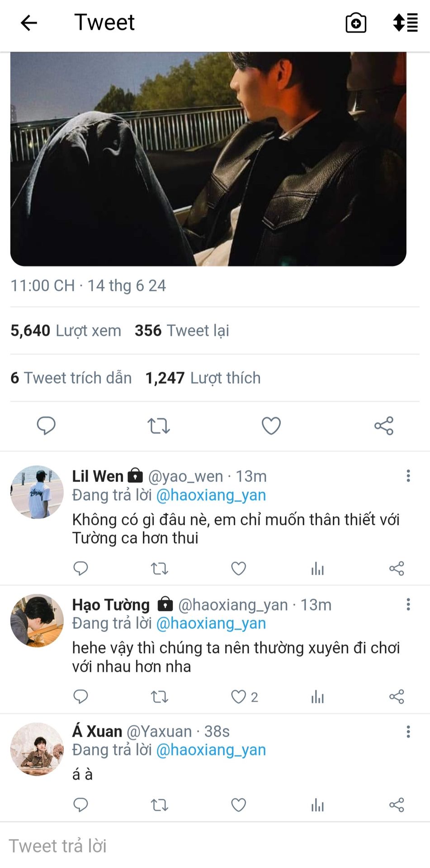The image size is (430, 868).
Task: View the 356 Tweet lại list
Action: point(182,330)
